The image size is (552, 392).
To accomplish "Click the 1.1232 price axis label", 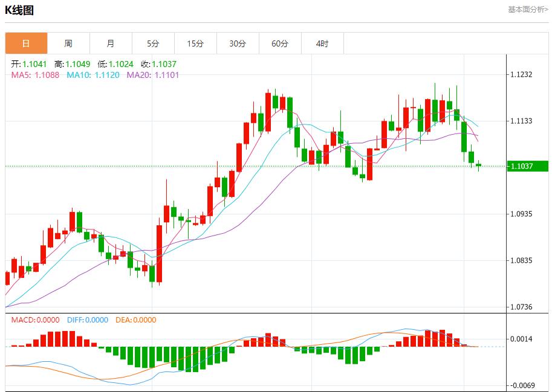I will [521, 75].
